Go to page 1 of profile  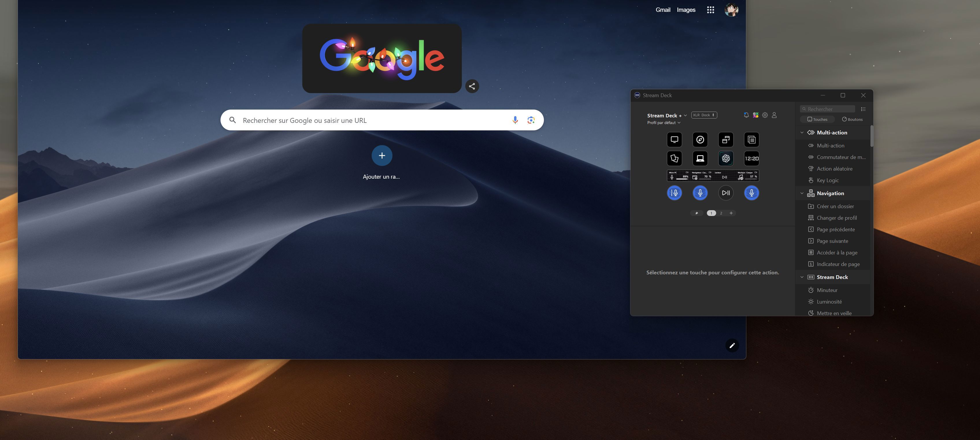tap(711, 213)
